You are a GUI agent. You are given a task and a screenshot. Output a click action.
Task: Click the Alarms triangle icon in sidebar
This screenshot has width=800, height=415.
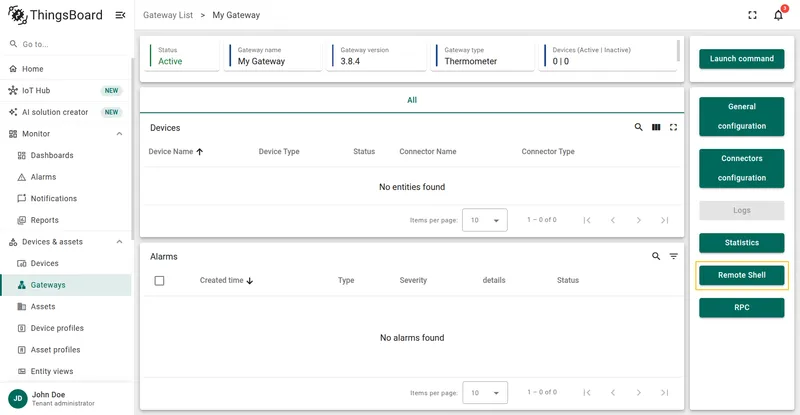pyautogui.click(x=21, y=177)
